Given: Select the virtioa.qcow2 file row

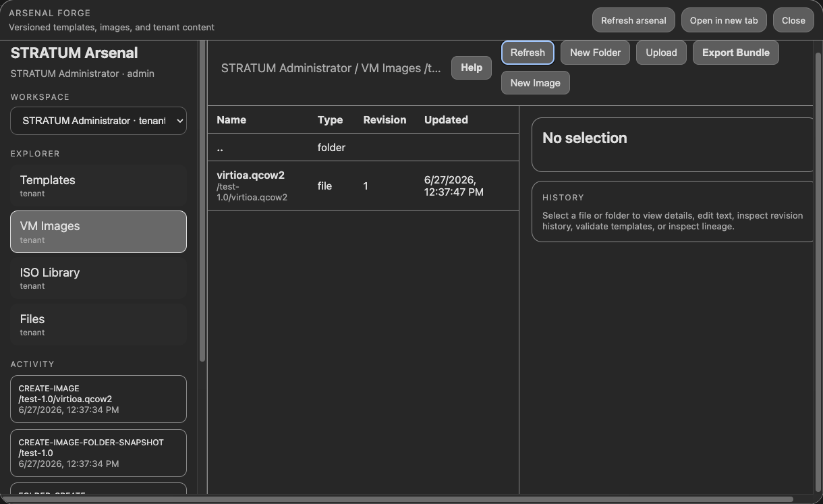Looking at the screenshot, I should tap(363, 186).
